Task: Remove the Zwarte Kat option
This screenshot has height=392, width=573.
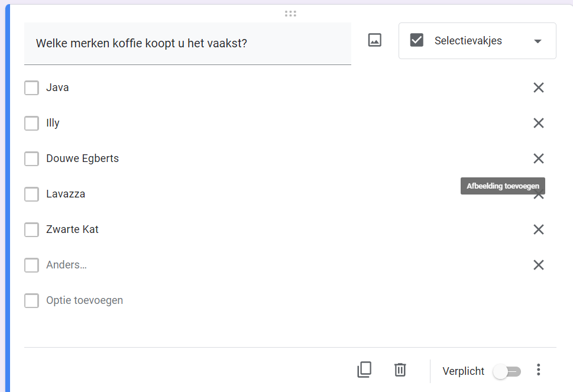Action: coord(539,229)
